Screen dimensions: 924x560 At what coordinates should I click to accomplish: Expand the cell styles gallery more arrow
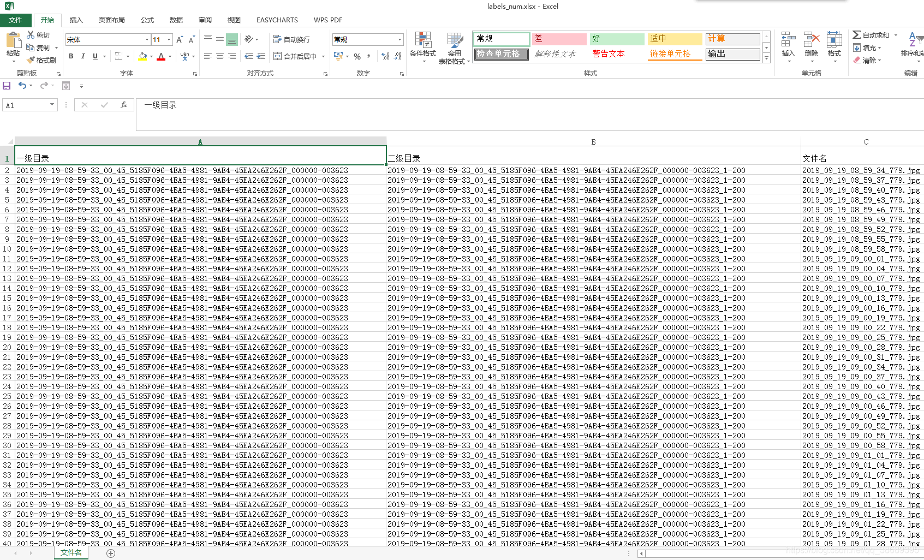click(766, 58)
